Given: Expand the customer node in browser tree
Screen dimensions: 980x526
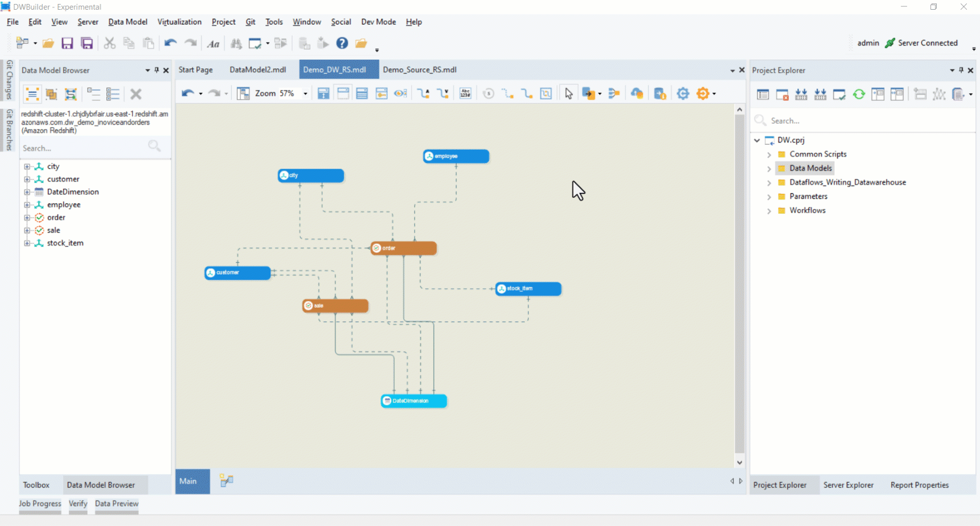Looking at the screenshot, I should point(27,179).
